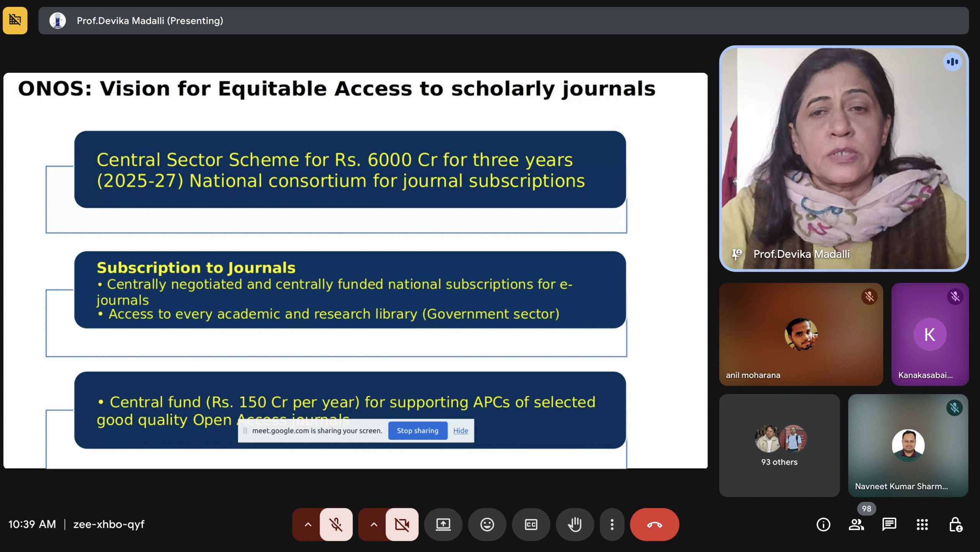Click the Stop sharing button
980x552 pixels.
(417, 431)
